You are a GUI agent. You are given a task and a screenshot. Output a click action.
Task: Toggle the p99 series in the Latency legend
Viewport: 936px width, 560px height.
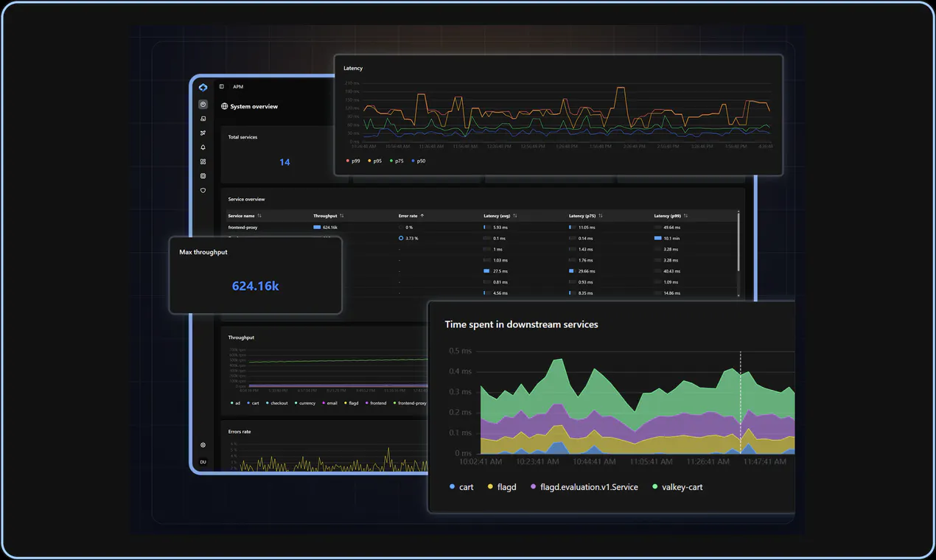pyautogui.click(x=353, y=161)
